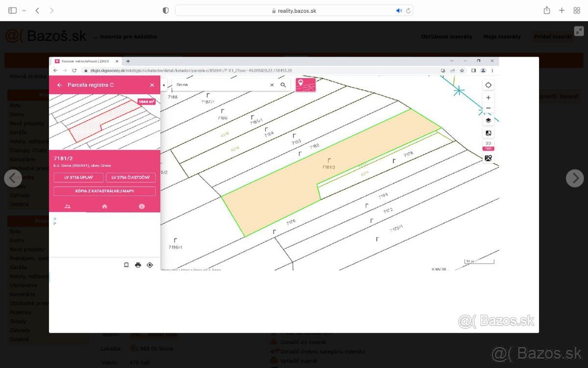
Task: Click the reload icon in pictured Chrome toolbar
Action: pos(74,70)
